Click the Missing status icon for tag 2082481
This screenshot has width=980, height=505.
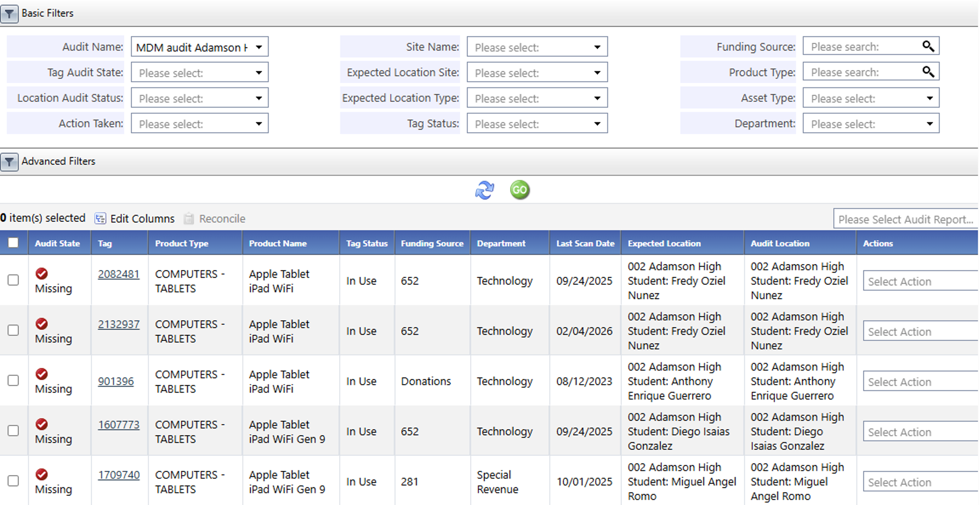coord(42,273)
